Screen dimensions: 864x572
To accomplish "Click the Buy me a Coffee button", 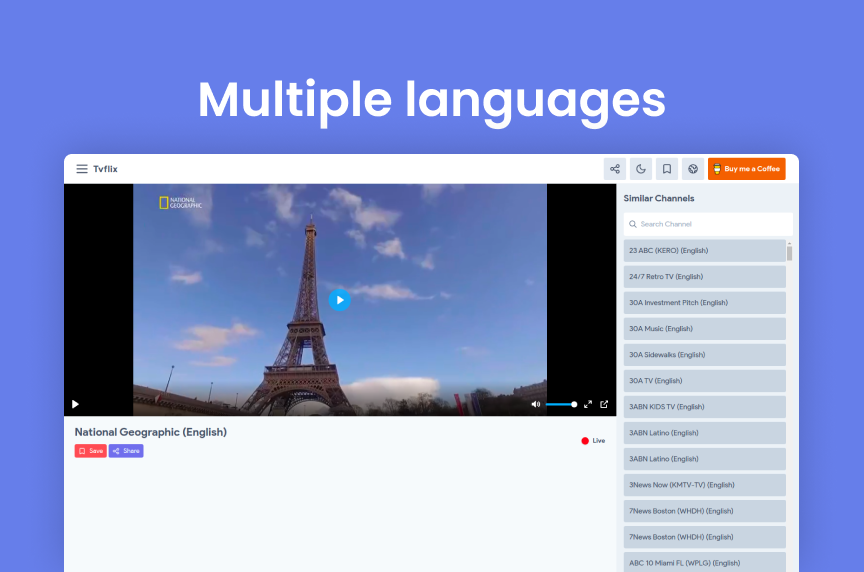I will [x=747, y=169].
